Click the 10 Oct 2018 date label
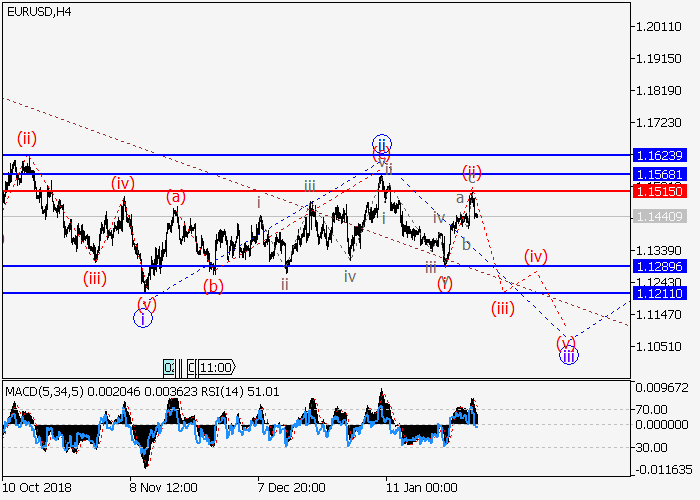 [x=37, y=487]
